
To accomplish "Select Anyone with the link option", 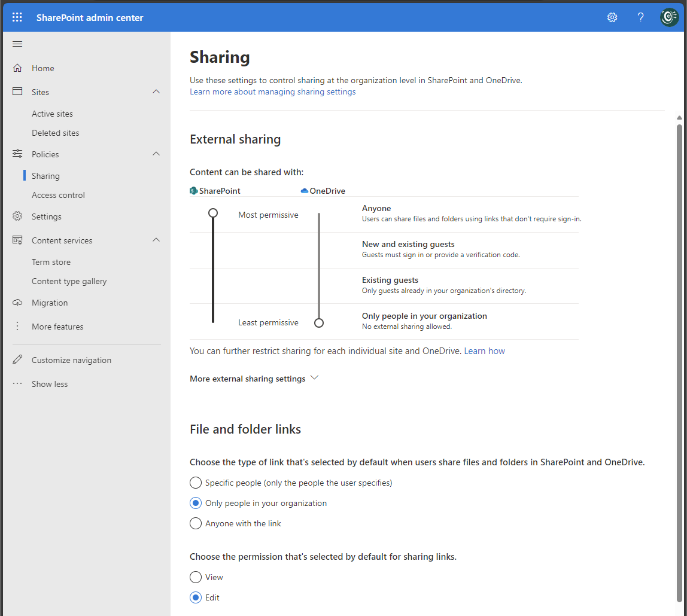I will click(x=196, y=523).
